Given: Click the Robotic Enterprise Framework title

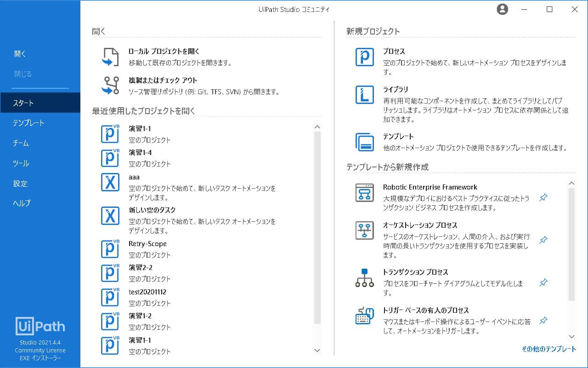Looking at the screenshot, I should (430, 187).
